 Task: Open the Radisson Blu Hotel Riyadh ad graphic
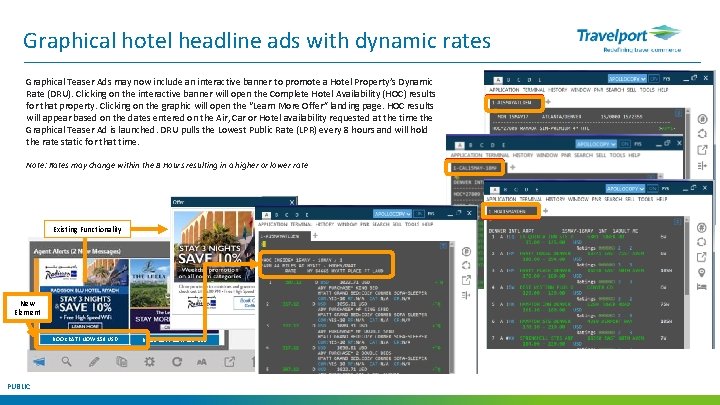(84, 294)
